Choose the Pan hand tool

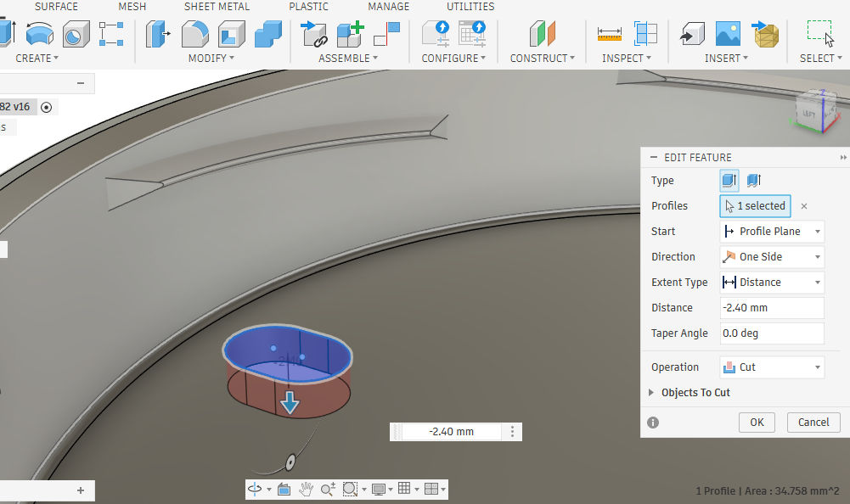tap(306, 489)
